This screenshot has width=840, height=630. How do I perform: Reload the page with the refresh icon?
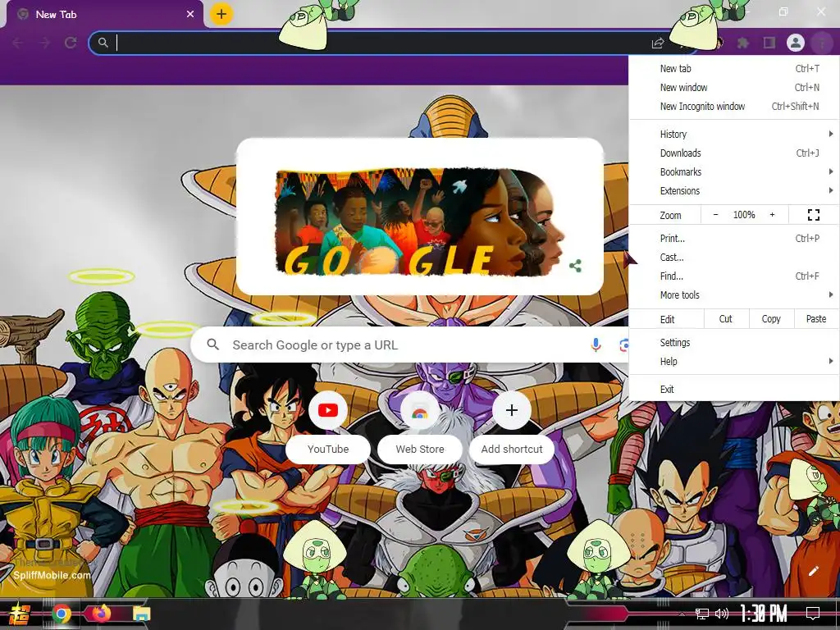(71, 43)
